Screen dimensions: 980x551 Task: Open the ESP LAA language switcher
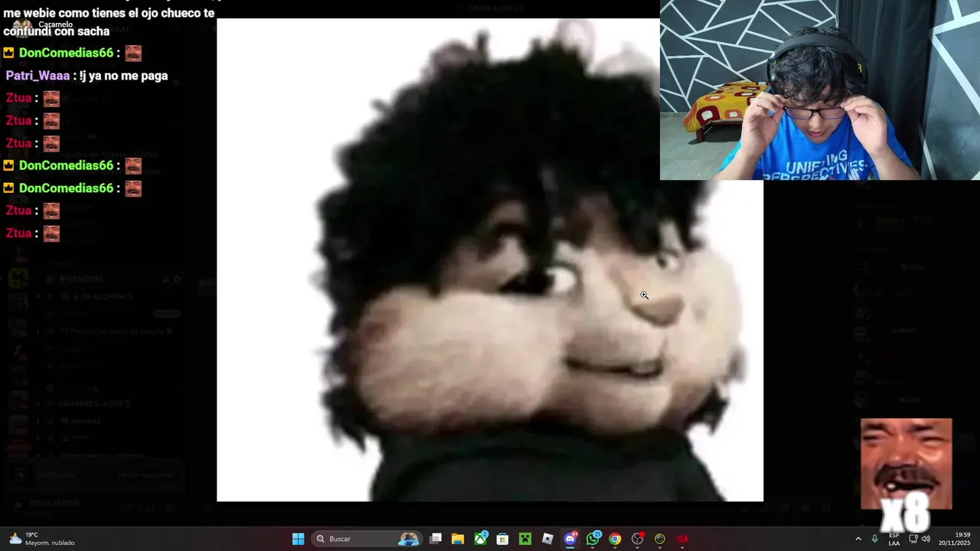pos(894,539)
